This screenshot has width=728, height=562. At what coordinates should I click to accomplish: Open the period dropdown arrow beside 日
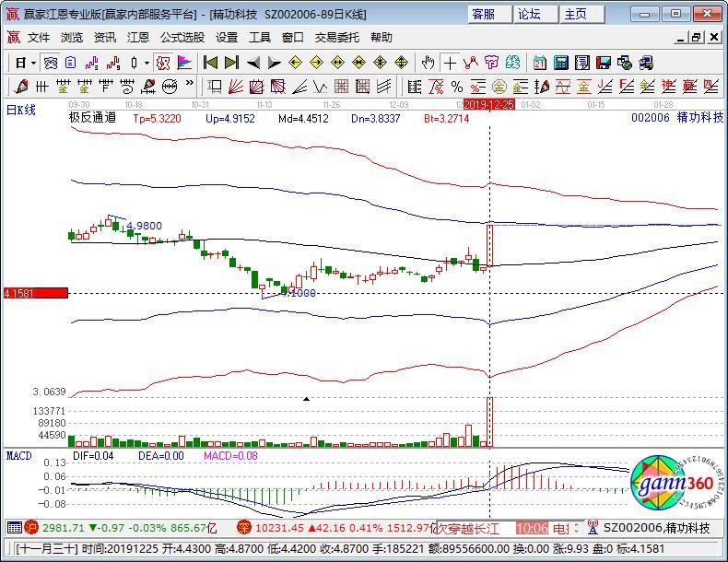(x=33, y=63)
